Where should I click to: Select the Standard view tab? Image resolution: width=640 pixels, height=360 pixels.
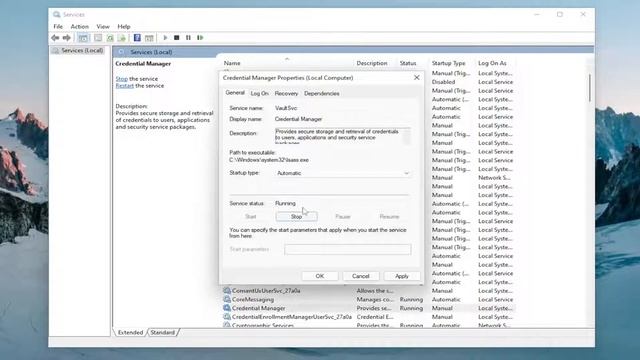(x=162, y=332)
